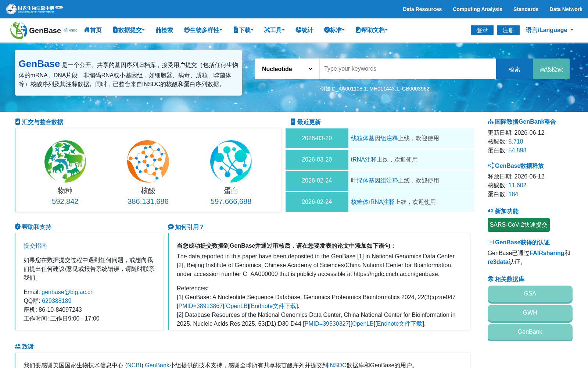The height and width of the screenshot is (368, 588).
Task: Go to 首页 home via house icon
Action: click(93, 30)
